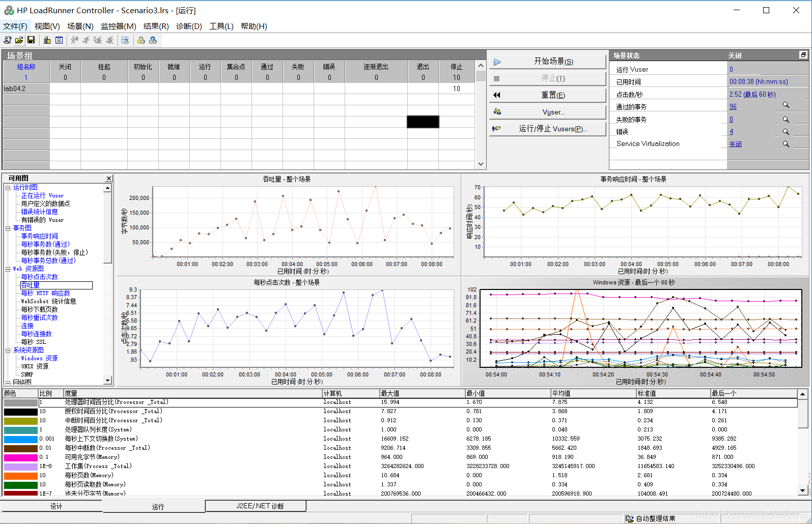Open a scenario with the folder icon
Viewport: 812px width, 524px height.
tap(19, 40)
